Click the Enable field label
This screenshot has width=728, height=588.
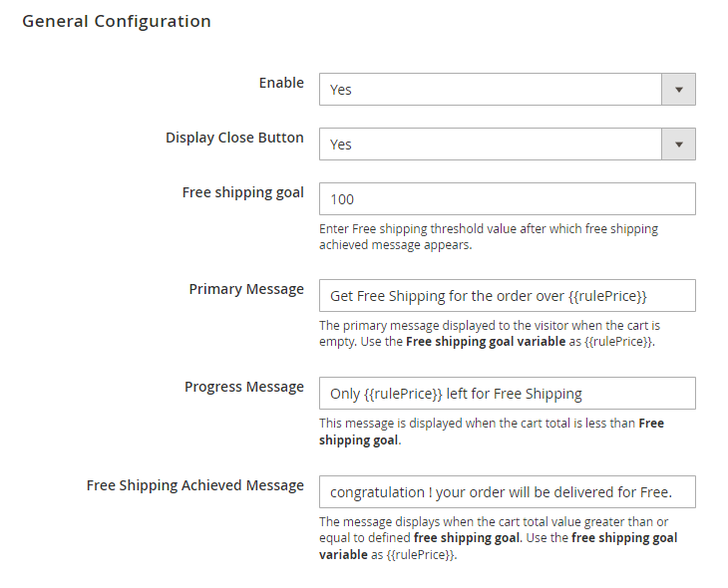pyautogui.click(x=281, y=83)
